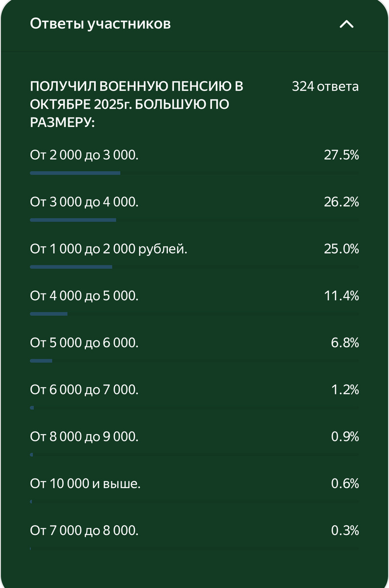The width and height of the screenshot is (389, 588).
Task: Click the 324 ответа count
Action: tap(325, 87)
